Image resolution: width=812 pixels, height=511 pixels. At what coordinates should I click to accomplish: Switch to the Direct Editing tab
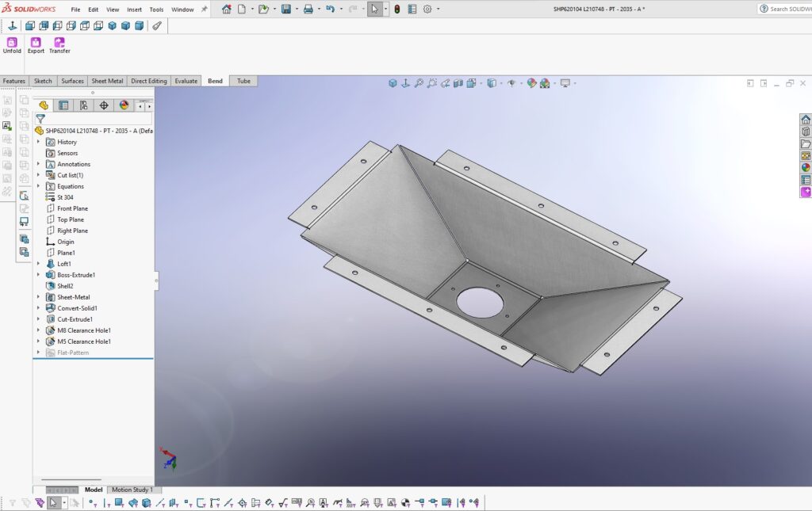148,81
